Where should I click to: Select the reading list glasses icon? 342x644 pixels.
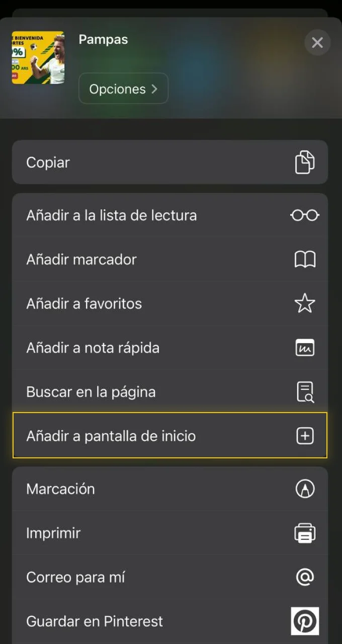tap(305, 215)
